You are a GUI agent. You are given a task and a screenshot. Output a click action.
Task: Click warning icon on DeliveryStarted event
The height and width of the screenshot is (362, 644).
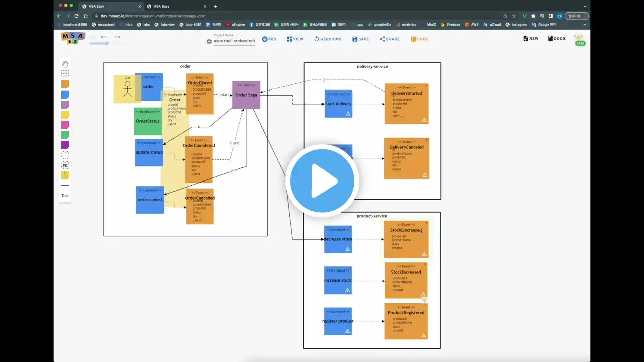[x=424, y=120]
